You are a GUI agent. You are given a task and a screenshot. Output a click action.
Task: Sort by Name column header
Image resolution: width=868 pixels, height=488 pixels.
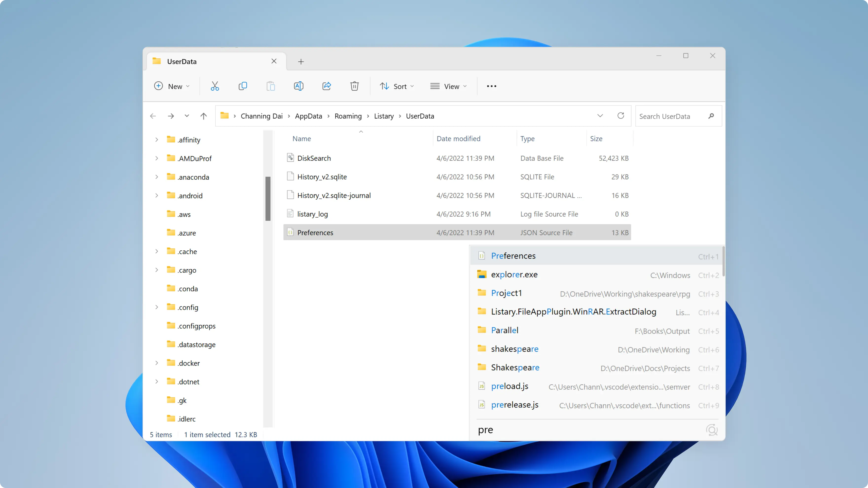(x=302, y=139)
